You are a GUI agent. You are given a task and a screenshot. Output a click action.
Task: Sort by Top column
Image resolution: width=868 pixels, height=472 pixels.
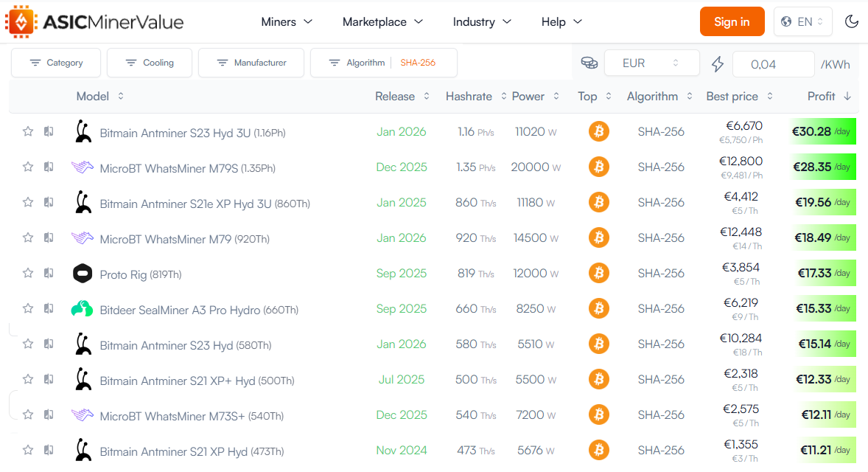[595, 97]
